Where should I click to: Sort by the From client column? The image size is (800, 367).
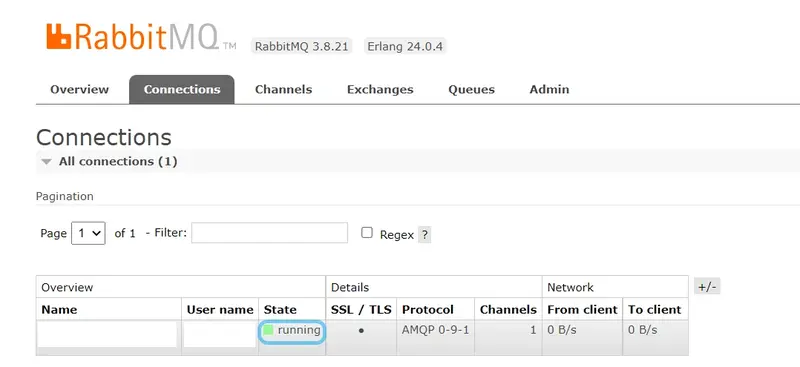[582, 309]
